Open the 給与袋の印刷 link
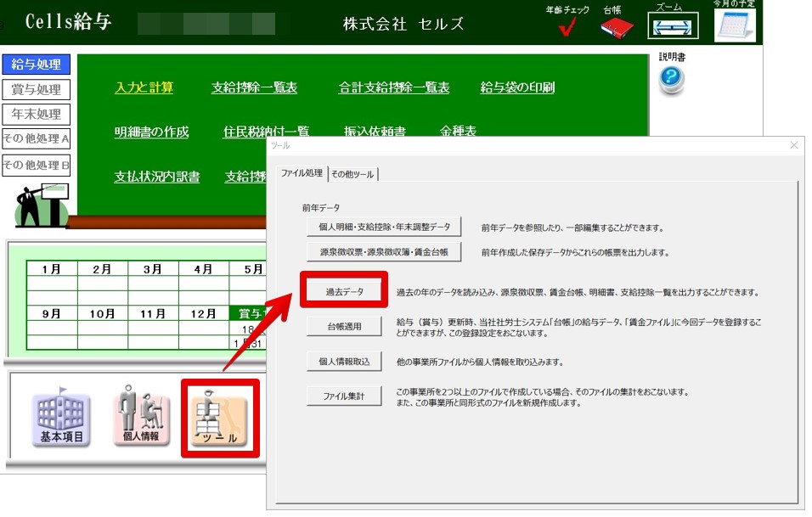The height and width of the screenshot is (517, 812). [517, 87]
